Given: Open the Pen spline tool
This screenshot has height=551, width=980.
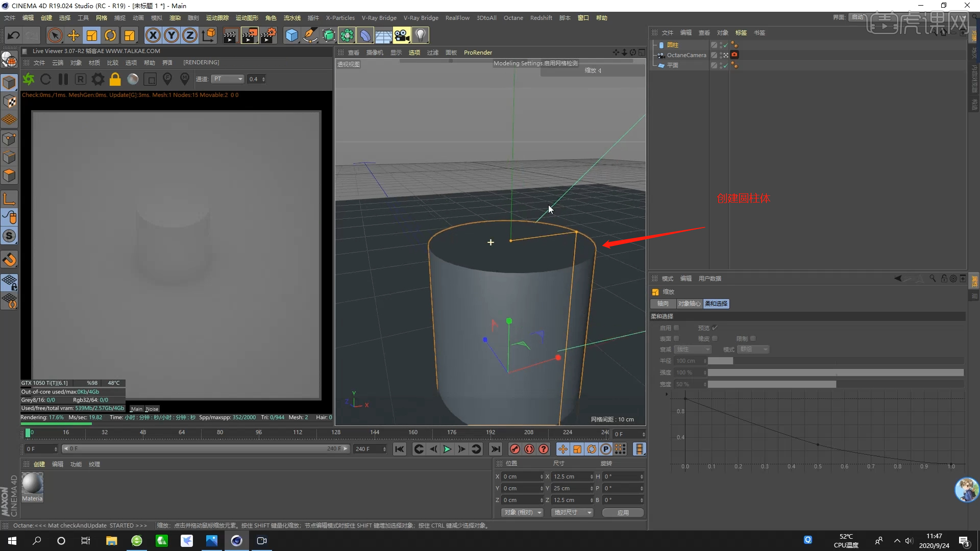Looking at the screenshot, I should tap(310, 35).
